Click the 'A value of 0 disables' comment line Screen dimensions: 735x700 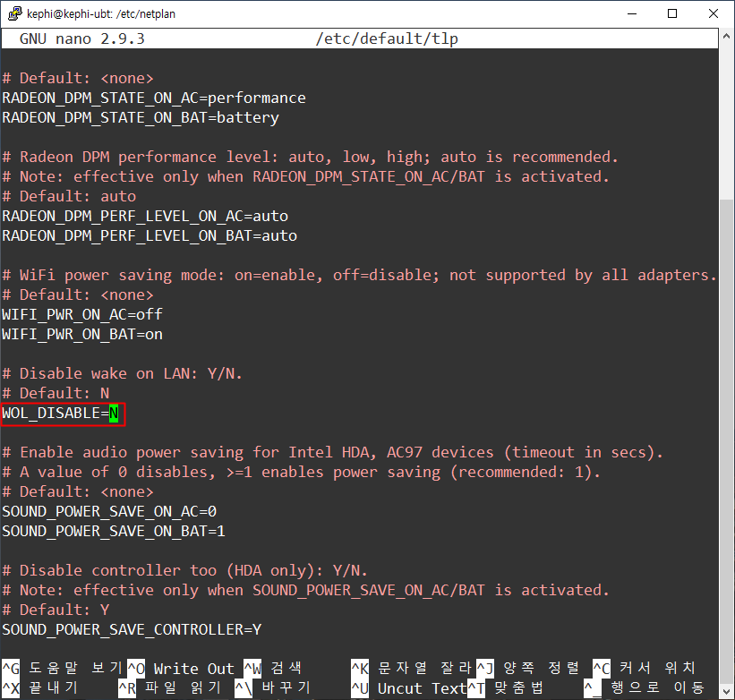(x=302, y=472)
